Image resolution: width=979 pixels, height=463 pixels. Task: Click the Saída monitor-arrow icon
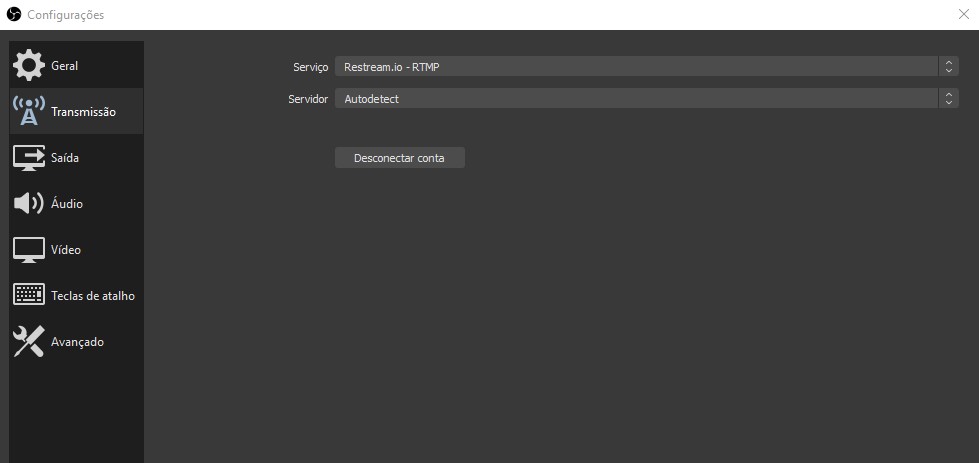click(29, 158)
